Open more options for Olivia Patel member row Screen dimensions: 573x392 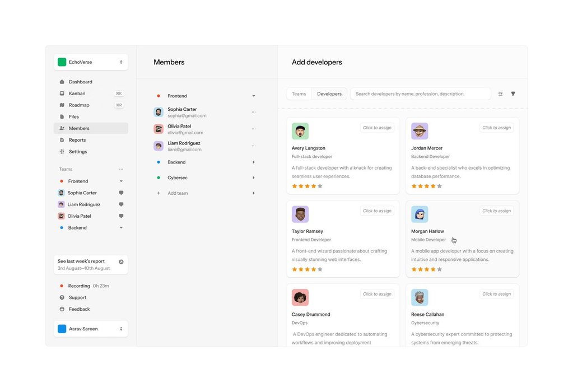coord(254,129)
